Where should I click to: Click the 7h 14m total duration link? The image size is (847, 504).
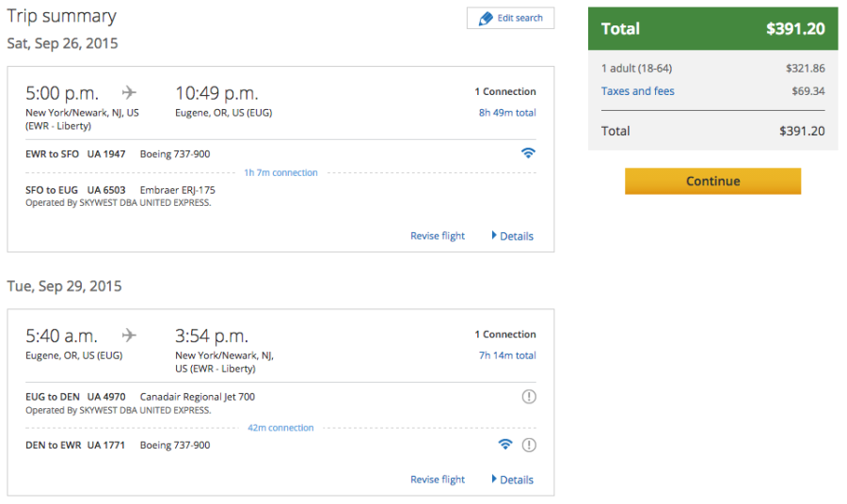(x=507, y=355)
